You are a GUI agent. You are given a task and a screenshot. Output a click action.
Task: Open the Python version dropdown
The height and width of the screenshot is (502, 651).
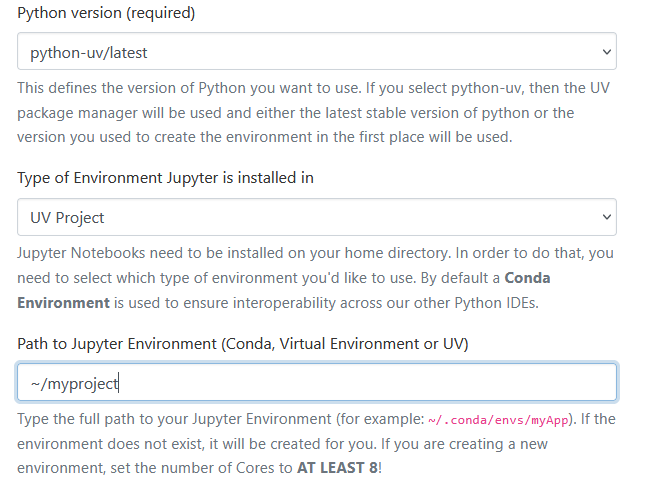point(316,51)
